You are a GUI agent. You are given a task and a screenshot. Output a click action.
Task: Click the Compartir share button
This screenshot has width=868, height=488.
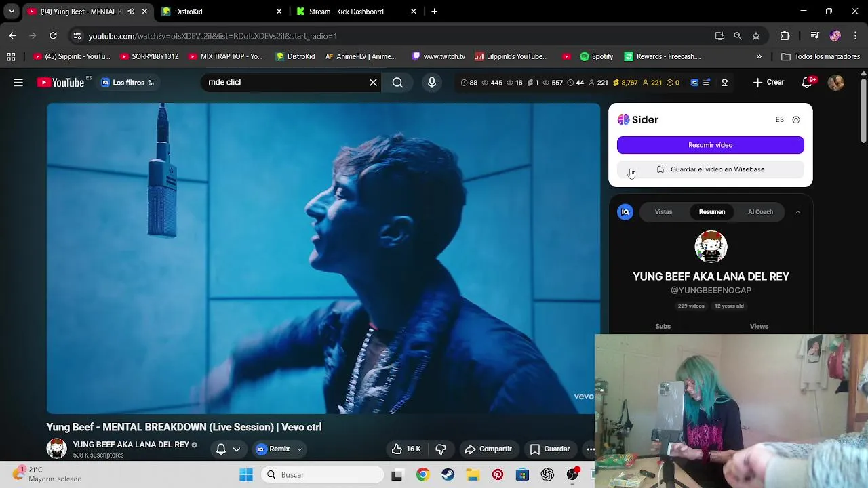488,449
